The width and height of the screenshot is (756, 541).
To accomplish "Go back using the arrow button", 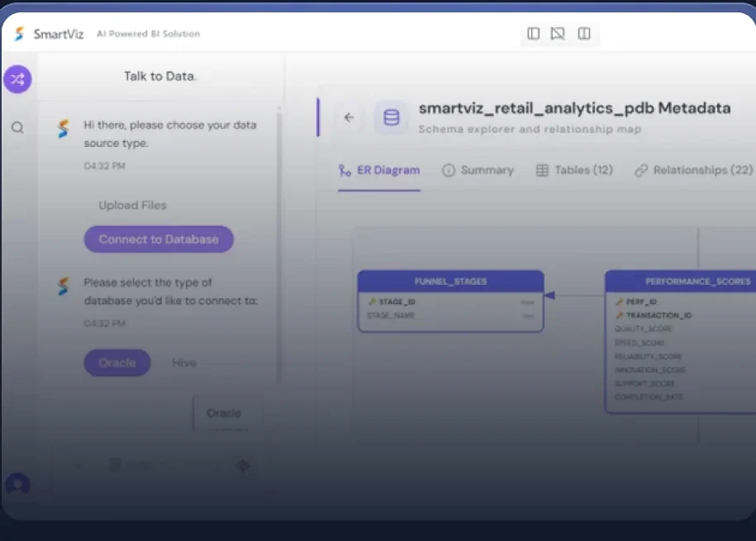I will [x=349, y=117].
